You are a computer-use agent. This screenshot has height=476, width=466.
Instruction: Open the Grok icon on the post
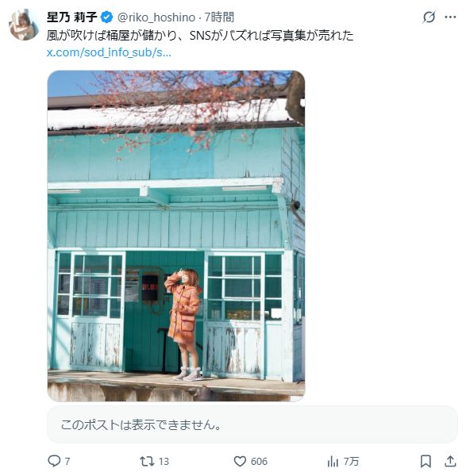coord(429,17)
